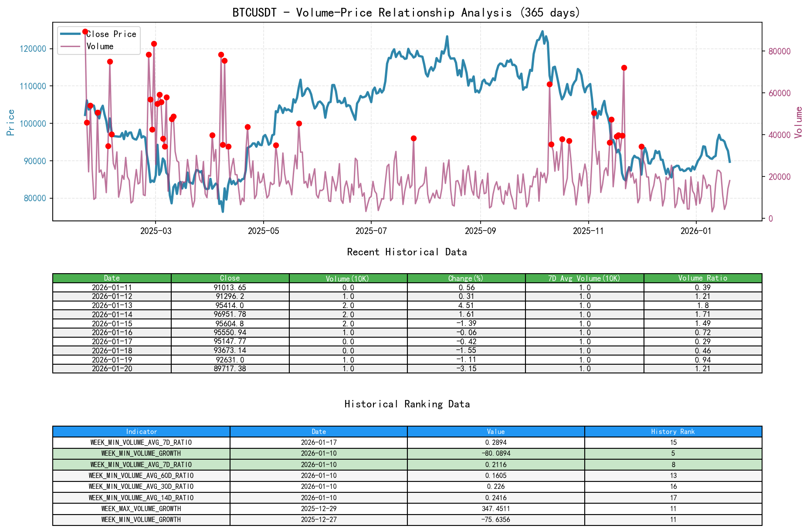This screenshot has height=532, width=810.
Task: Expand the Historical Ranking Data section
Action: [406, 404]
